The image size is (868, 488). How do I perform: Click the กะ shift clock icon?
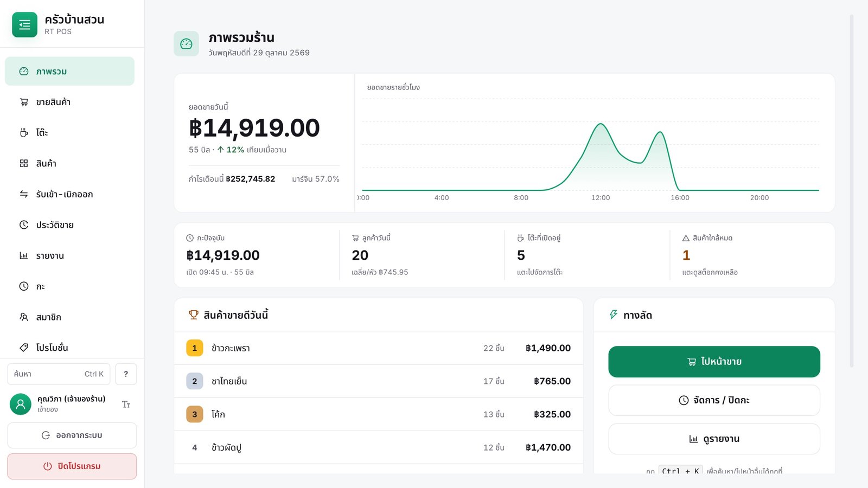pos(24,286)
